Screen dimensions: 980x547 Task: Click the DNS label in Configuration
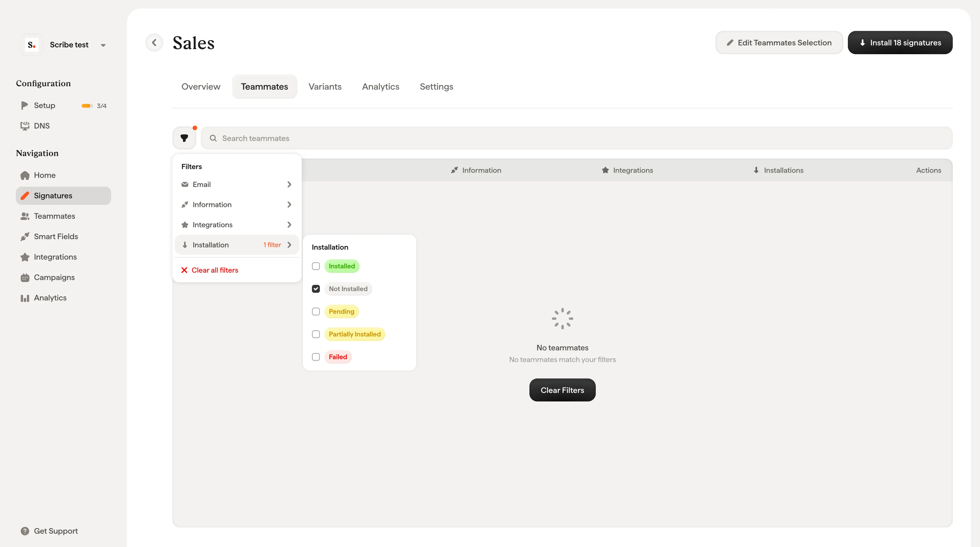[x=42, y=126]
